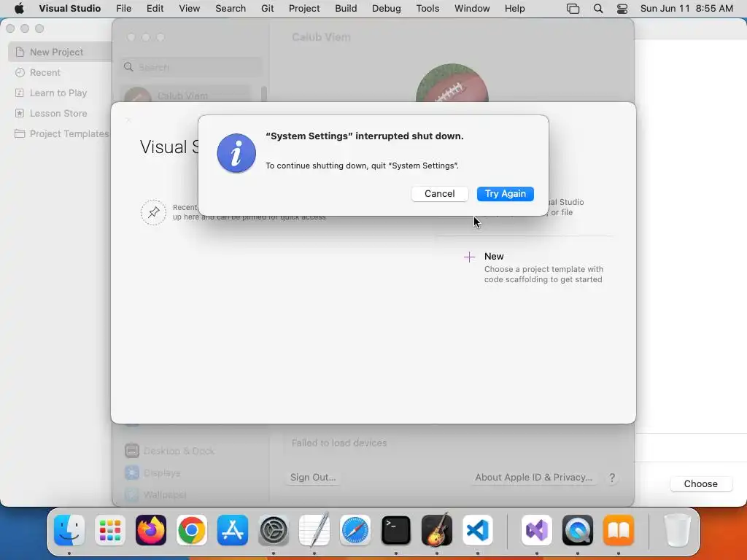Open App Store from the Dock

coord(233,530)
